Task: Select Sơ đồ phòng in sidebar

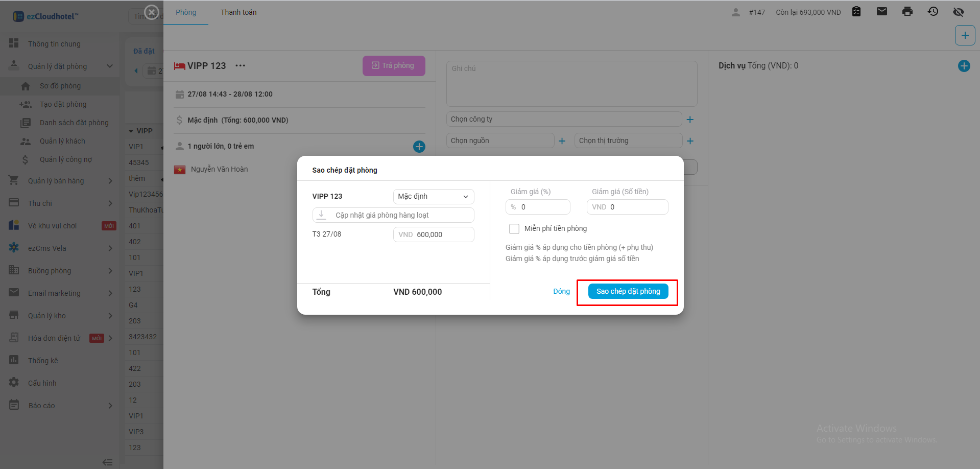Action: [x=60, y=86]
